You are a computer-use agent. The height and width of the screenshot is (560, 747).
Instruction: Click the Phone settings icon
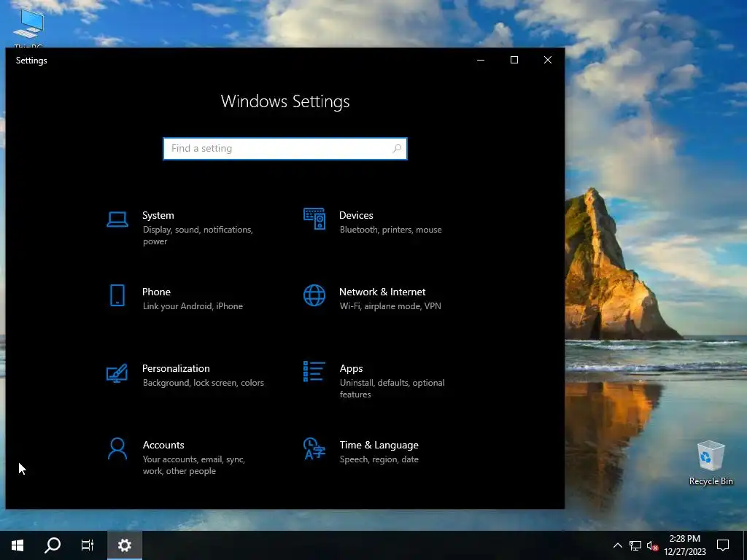(117, 295)
